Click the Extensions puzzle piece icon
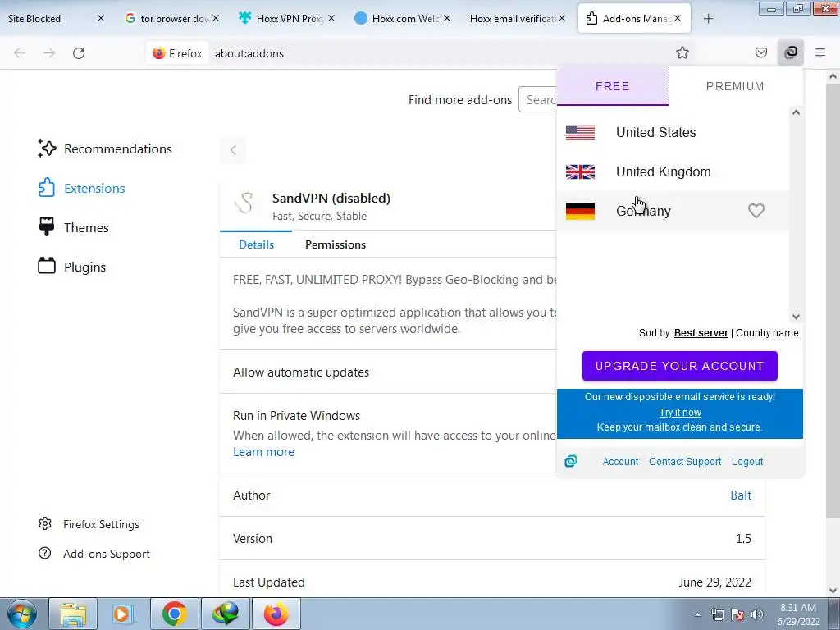840x630 pixels. 47,188
